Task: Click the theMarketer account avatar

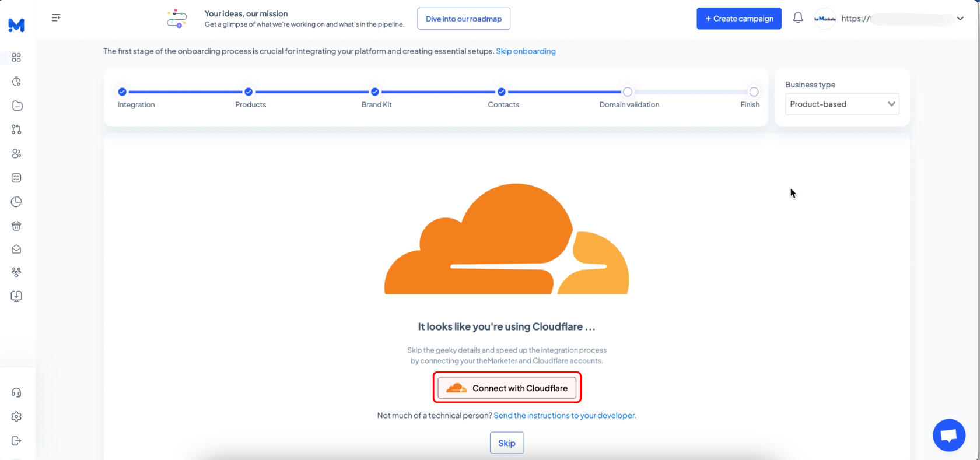Action: [x=825, y=19]
